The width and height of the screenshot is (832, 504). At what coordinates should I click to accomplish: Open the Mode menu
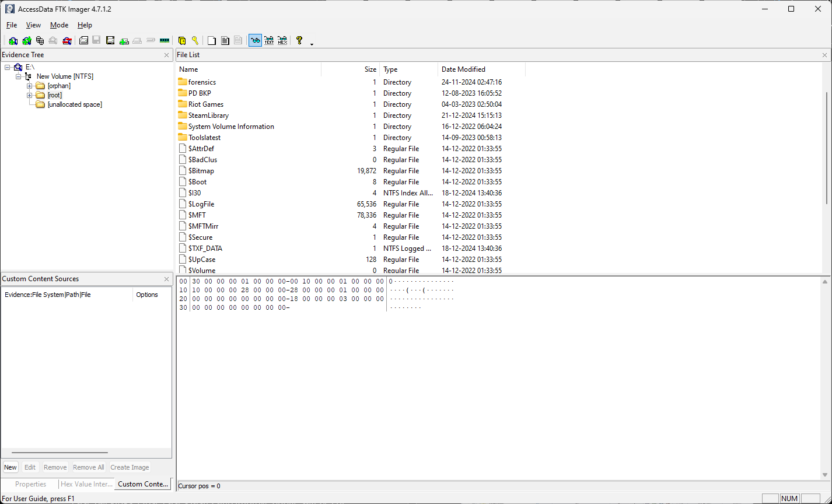tap(59, 25)
